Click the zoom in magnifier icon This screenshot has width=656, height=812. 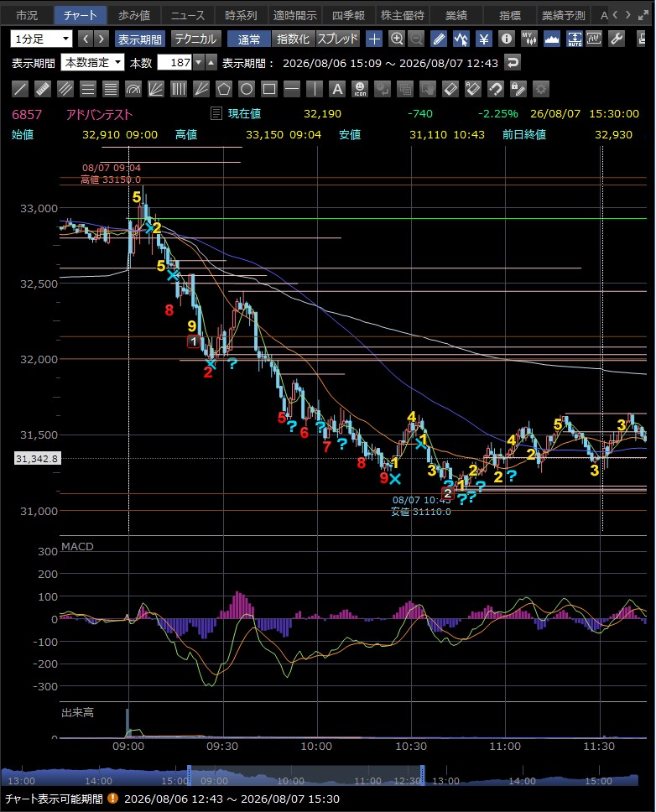tap(397, 39)
